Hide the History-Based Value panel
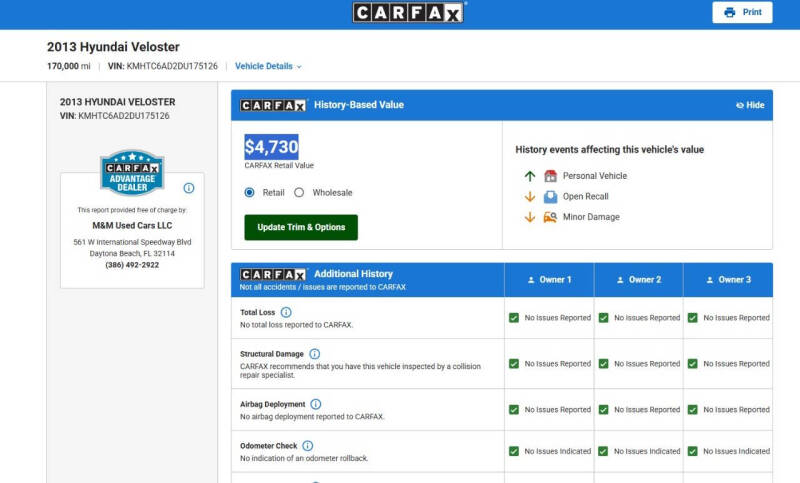Image resolution: width=800 pixels, height=483 pixels. coord(750,105)
